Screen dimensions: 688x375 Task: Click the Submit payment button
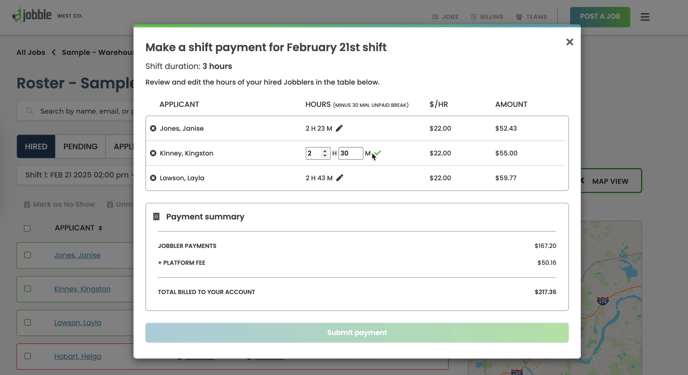tap(357, 332)
